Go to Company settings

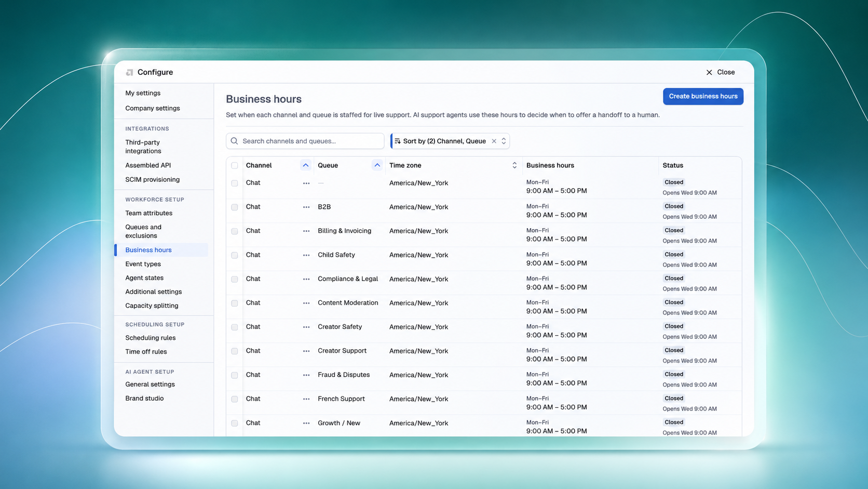pos(153,108)
